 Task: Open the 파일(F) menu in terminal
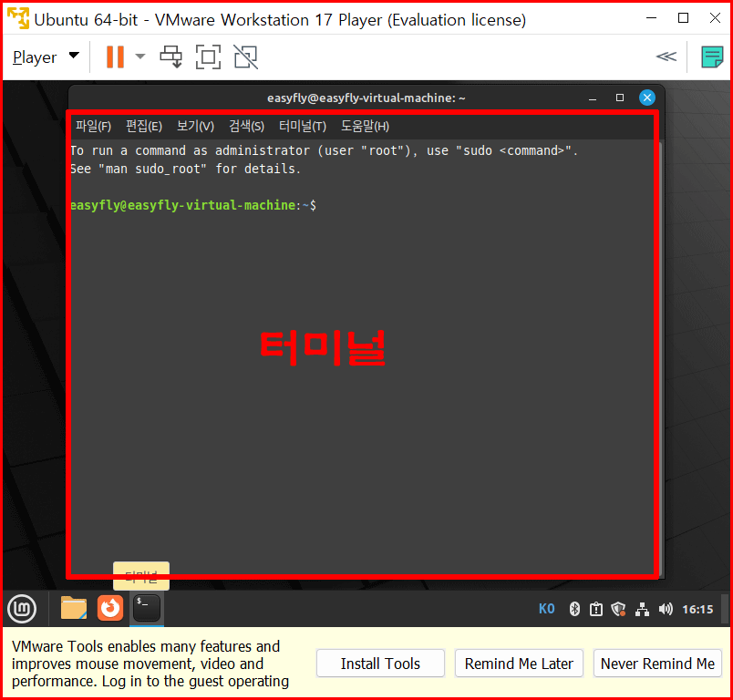[x=94, y=126]
